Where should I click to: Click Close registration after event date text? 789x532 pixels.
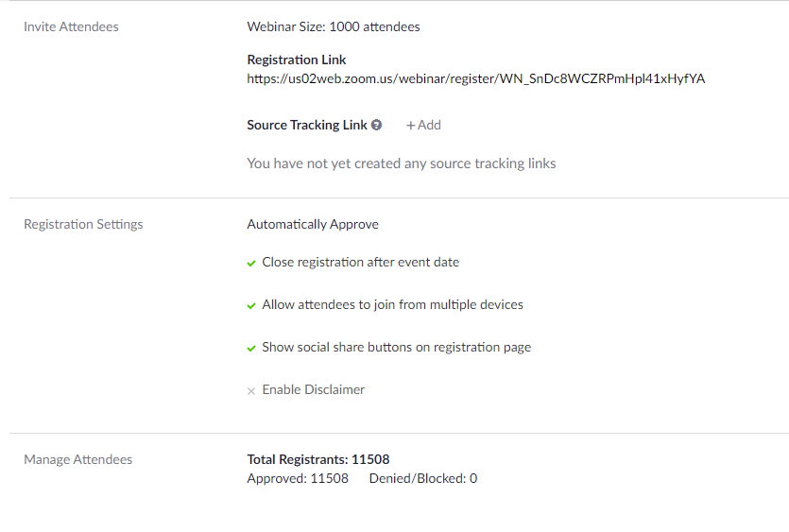pos(360,263)
